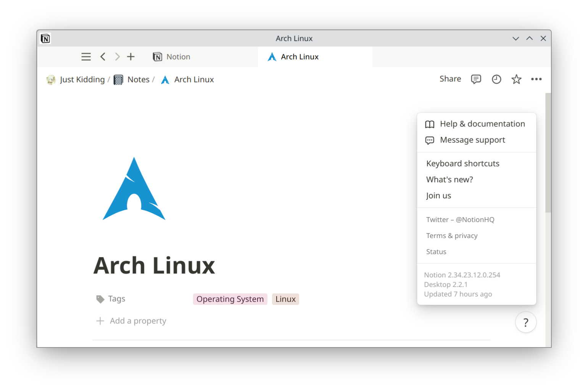Viewport: 588px width, 391px height.
Task: Switch to the Notion tab
Action: coord(171,57)
